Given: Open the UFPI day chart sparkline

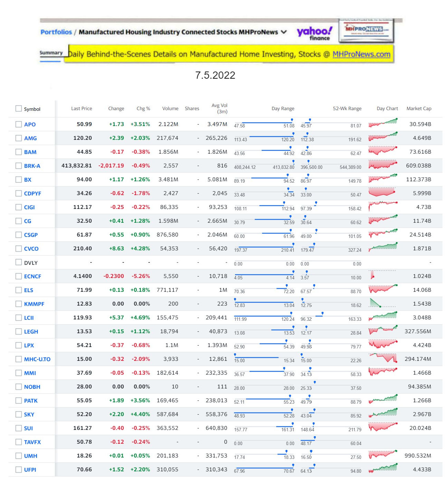Looking at the screenshot, I should tap(383, 468).
